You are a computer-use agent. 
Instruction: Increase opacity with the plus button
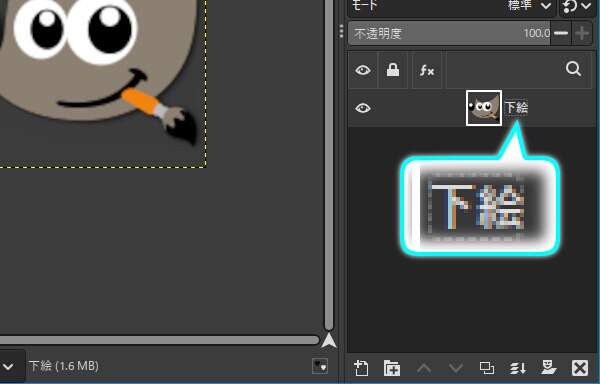coord(582,33)
